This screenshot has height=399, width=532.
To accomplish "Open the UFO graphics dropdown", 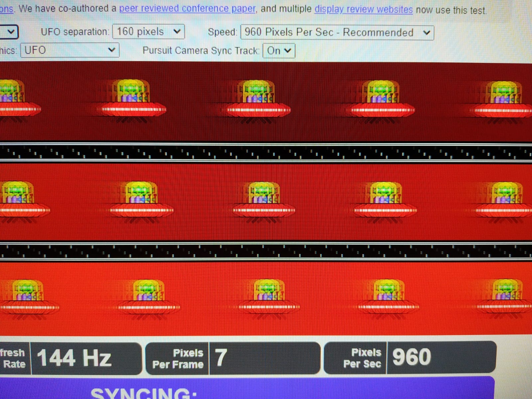I will 69,50.
